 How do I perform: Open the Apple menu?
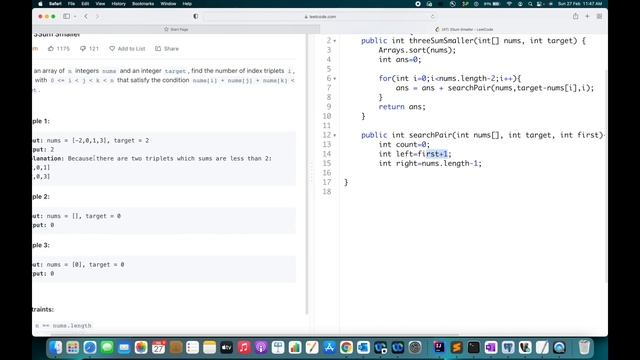[40, 4]
